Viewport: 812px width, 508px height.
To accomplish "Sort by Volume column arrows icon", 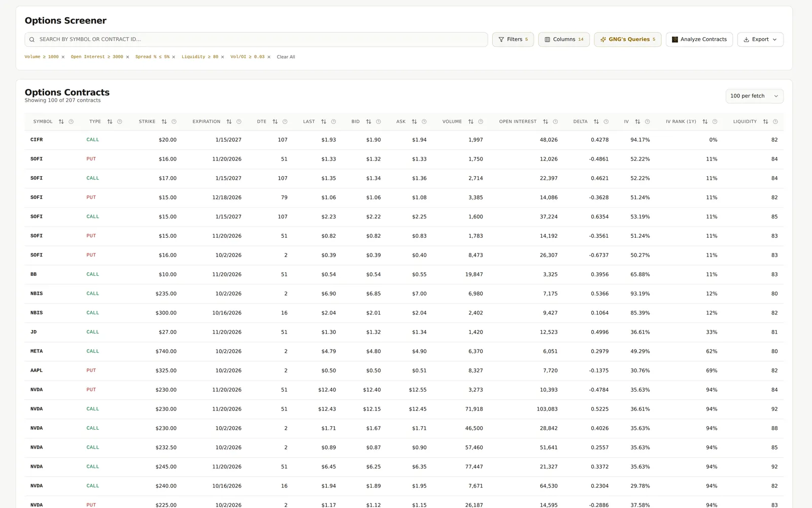I will [471, 122].
